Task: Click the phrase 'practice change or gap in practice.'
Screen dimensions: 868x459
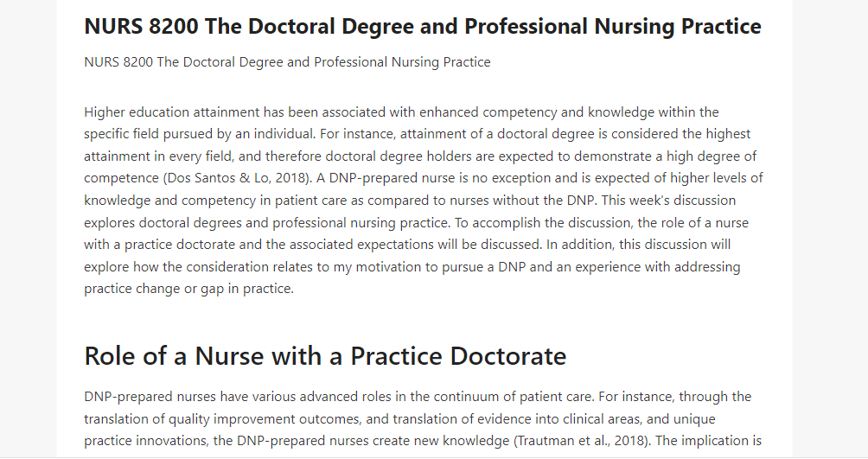Action: pyautogui.click(x=188, y=289)
